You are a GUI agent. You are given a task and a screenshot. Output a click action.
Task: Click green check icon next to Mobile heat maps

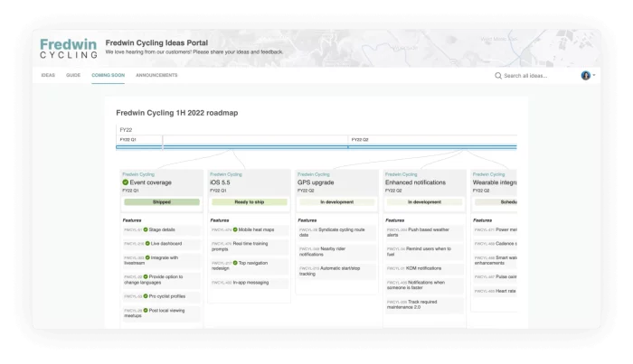pos(234,229)
